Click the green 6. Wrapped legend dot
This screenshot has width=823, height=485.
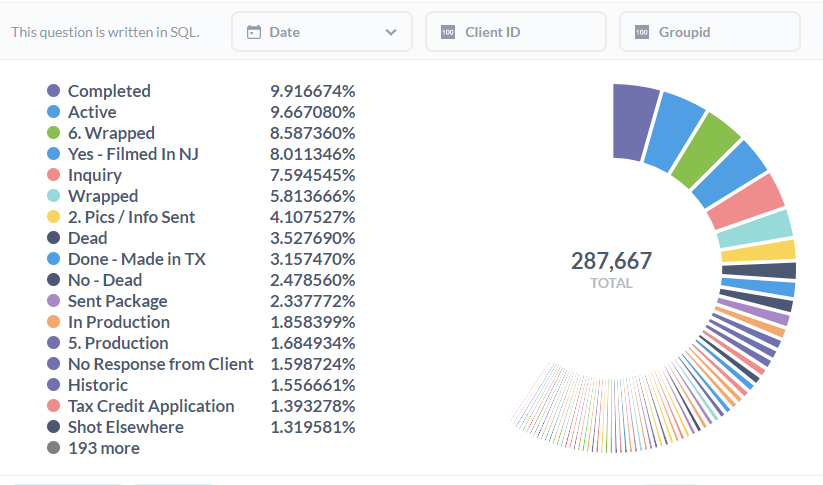click(x=54, y=133)
